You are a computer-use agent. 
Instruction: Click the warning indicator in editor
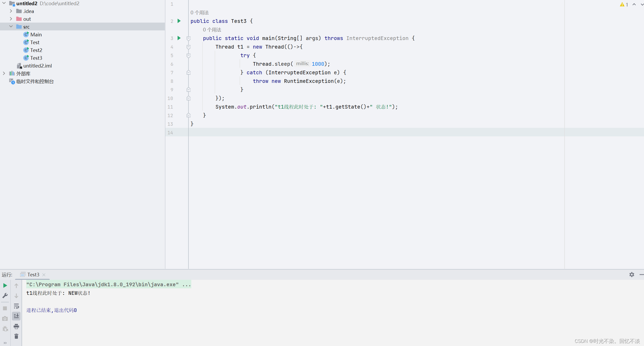click(624, 4)
